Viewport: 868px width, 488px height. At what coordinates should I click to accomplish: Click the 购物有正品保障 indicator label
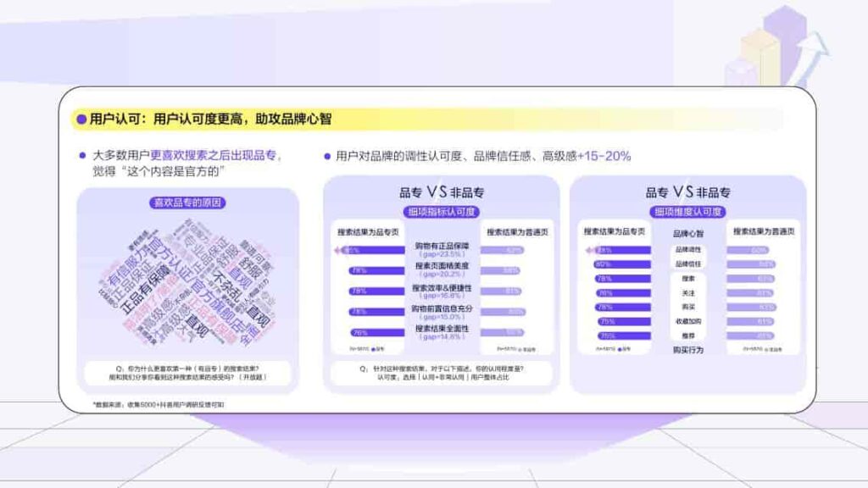pyautogui.click(x=441, y=246)
